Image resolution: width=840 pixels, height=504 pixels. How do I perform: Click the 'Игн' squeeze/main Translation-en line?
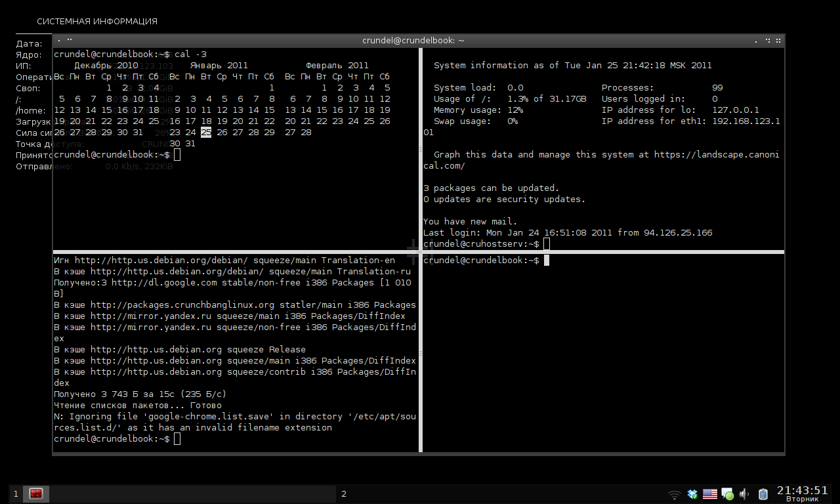pos(224,261)
